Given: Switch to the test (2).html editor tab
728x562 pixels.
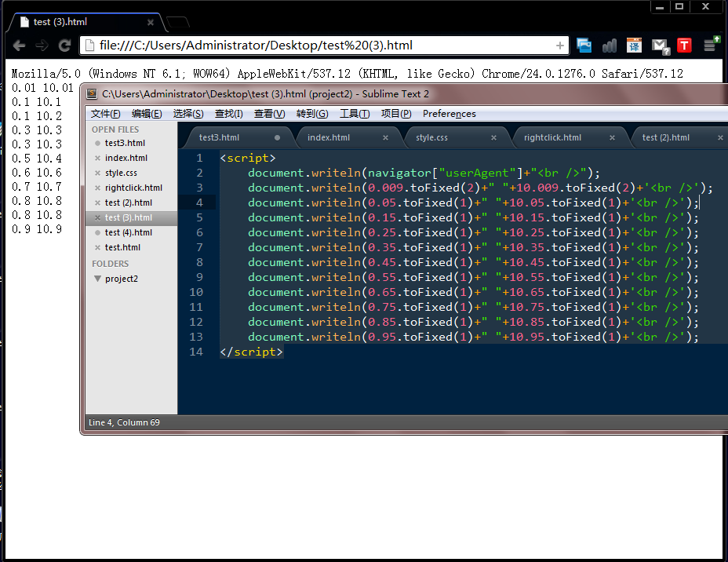Looking at the screenshot, I should [x=666, y=137].
